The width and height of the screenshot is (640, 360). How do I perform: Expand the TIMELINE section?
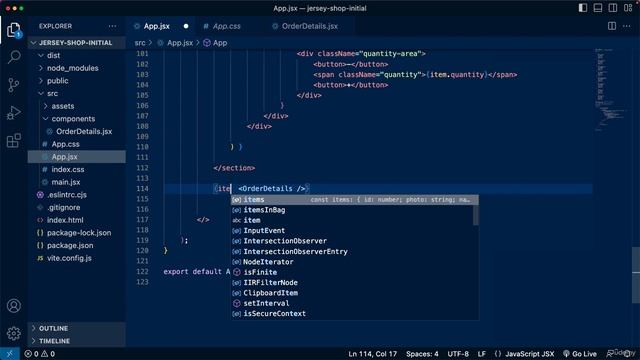click(x=77, y=341)
